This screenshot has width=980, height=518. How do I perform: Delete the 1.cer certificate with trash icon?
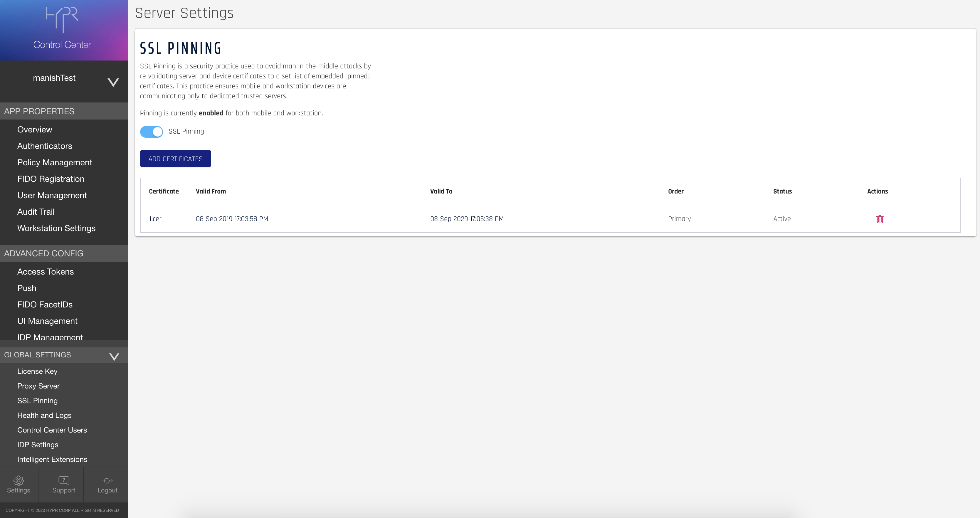[x=879, y=219]
